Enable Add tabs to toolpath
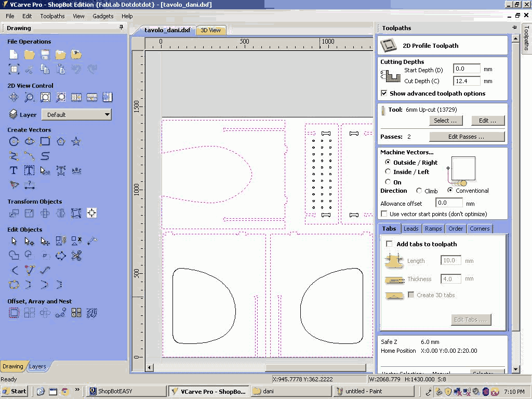532x399 pixels. [389, 244]
